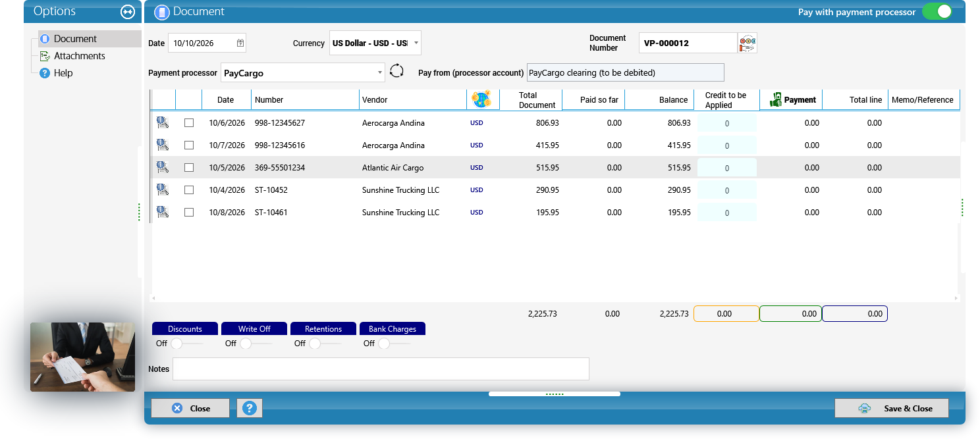Screen dimensions: 980x439
Task: Click the Bank Charges tab button
Action: coord(393,328)
